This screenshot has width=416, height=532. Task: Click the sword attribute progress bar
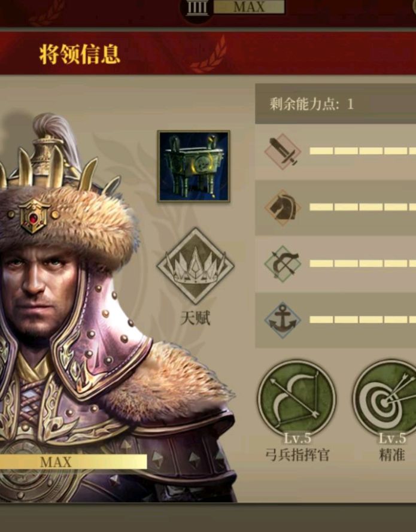click(x=363, y=151)
